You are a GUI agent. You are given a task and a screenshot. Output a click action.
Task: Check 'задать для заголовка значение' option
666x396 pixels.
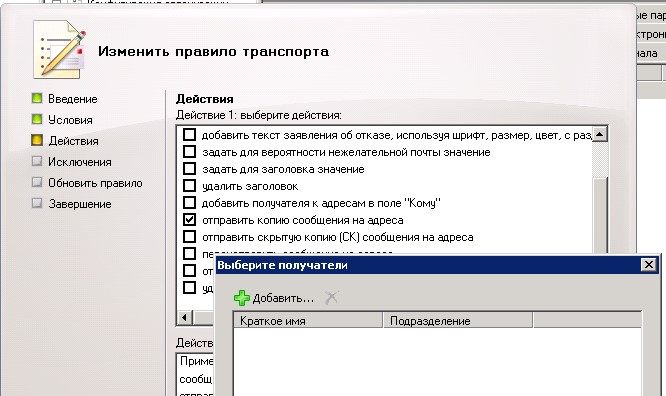(x=189, y=169)
